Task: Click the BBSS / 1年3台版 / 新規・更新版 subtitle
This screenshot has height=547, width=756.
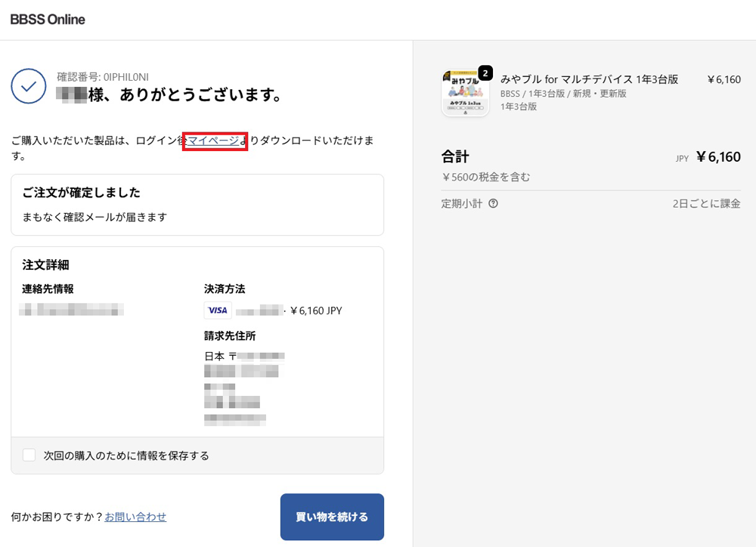Action: click(x=563, y=94)
